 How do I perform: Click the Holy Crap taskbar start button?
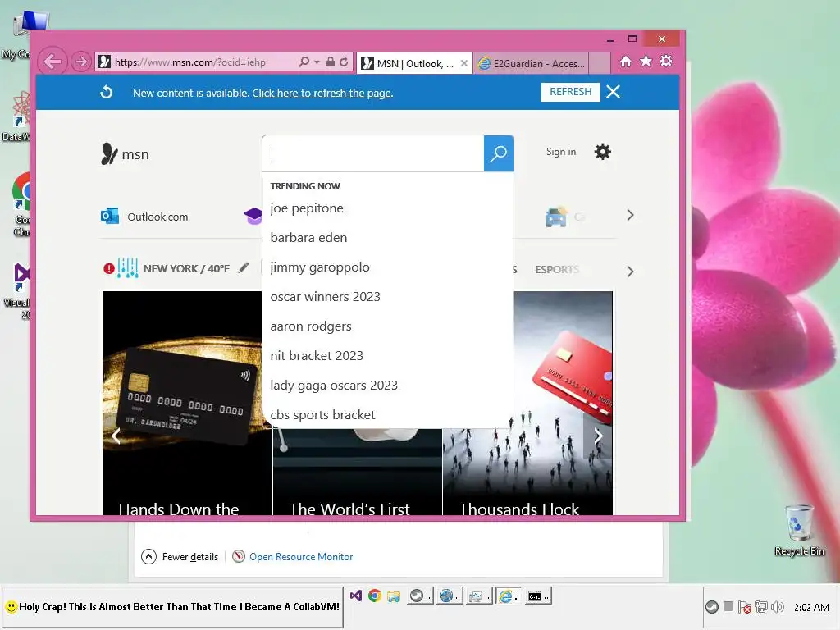pos(172,606)
